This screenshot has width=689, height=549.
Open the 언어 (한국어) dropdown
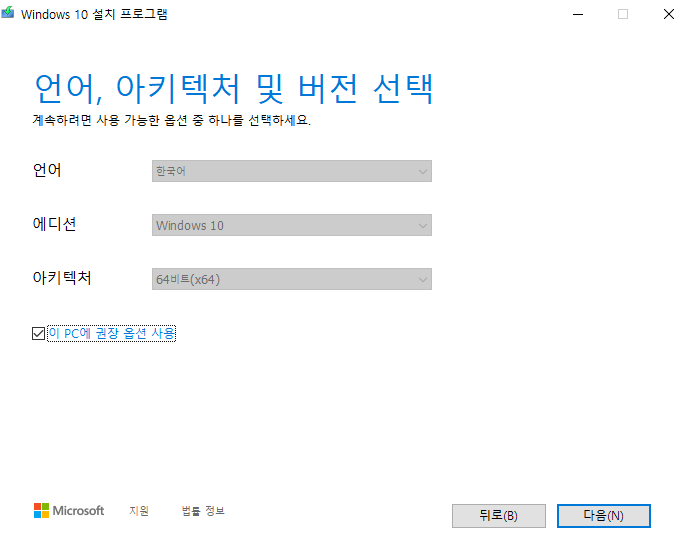tap(292, 171)
